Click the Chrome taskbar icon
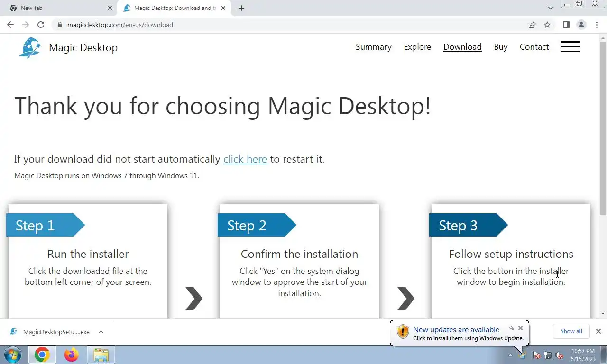The height and width of the screenshot is (364, 607). 42,355
